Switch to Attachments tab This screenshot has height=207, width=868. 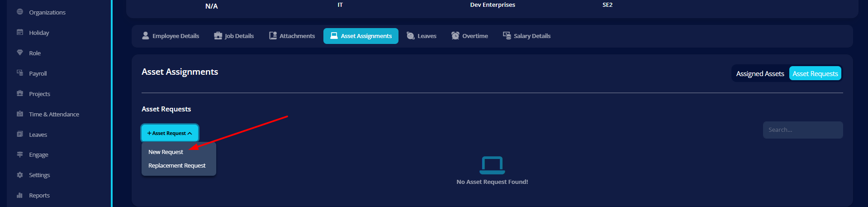coord(292,36)
